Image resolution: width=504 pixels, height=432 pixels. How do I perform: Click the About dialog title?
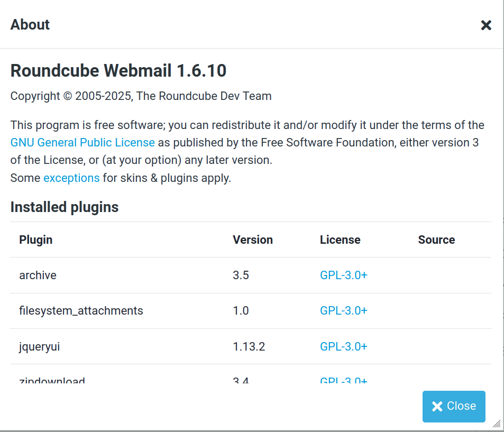click(x=30, y=25)
